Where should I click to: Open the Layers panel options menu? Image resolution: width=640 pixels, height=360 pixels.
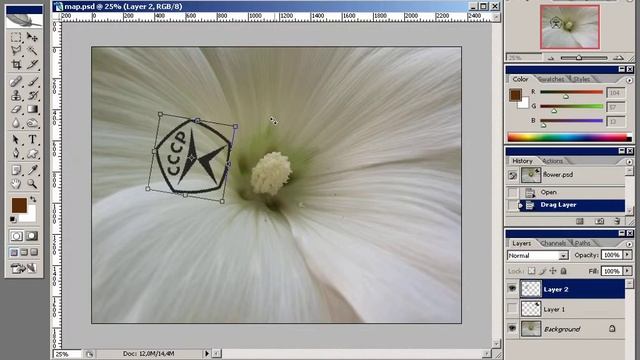click(x=629, y=244)
